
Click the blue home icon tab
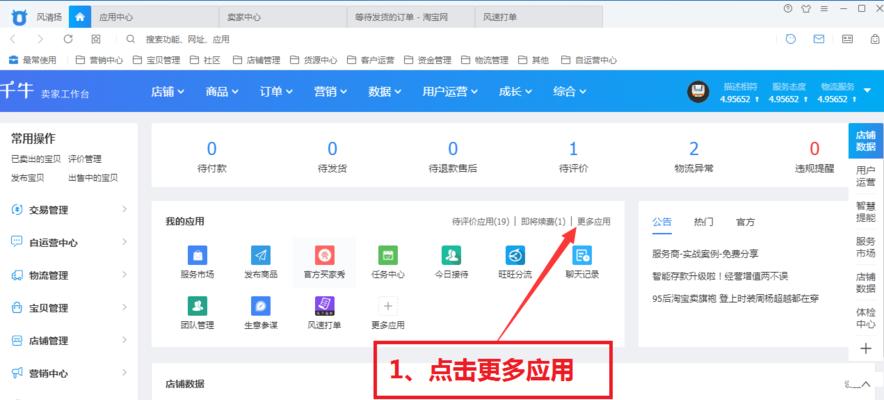point(79,17)
